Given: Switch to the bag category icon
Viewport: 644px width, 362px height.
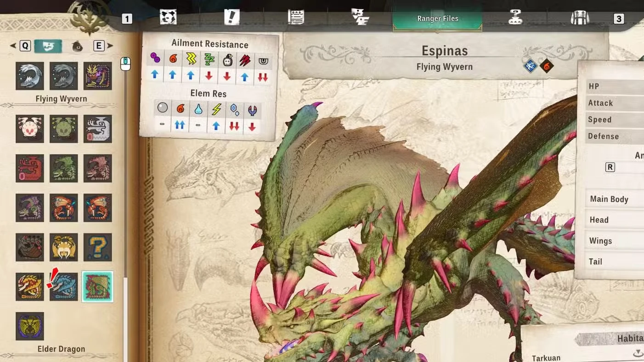Looking at the screenshot, I should [77, 46].
